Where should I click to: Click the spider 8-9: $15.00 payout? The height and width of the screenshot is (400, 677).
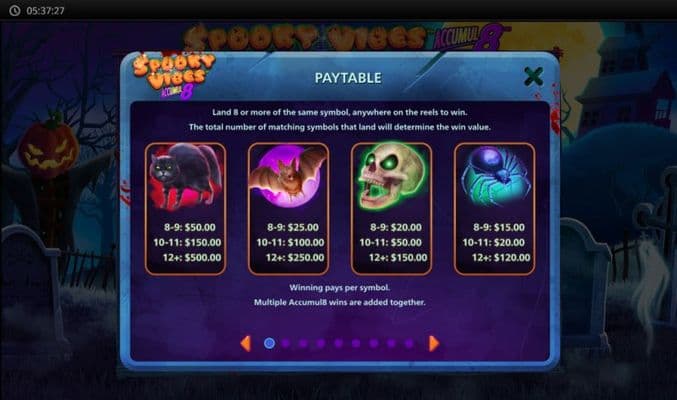pos(499,227)
